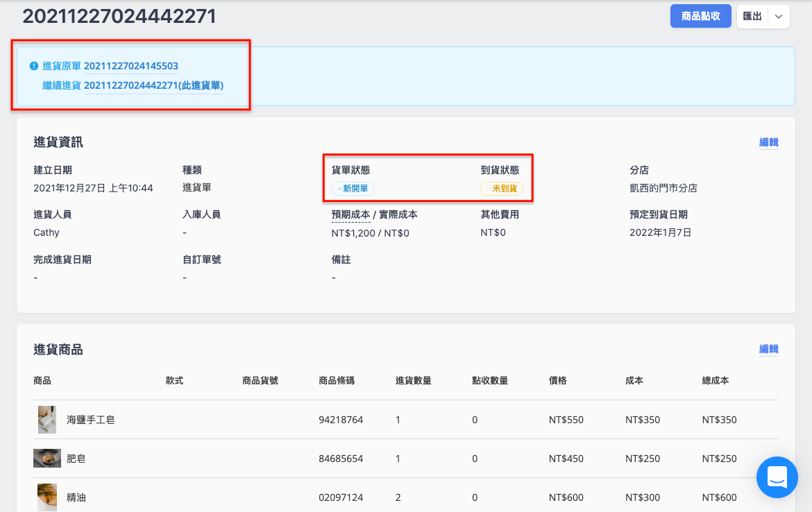Click total cost NT$600 in 精油 row
812x512 pixels.
tap(719, 497)
